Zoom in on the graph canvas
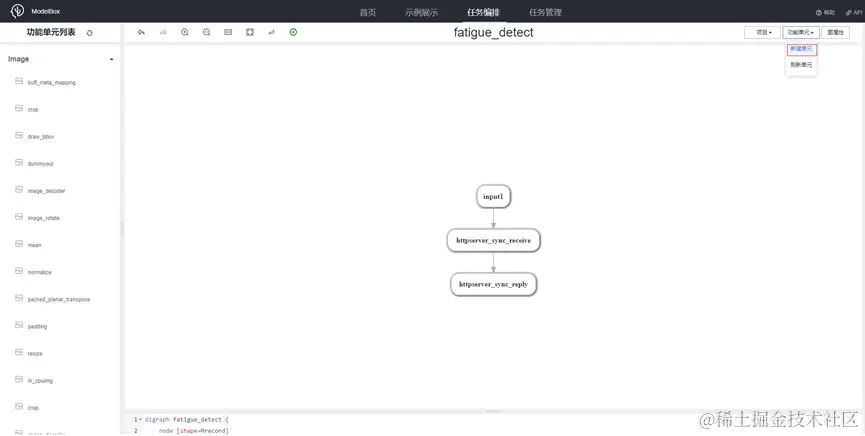The height and width of the screenshot is (436, 865). click(185, 33)
